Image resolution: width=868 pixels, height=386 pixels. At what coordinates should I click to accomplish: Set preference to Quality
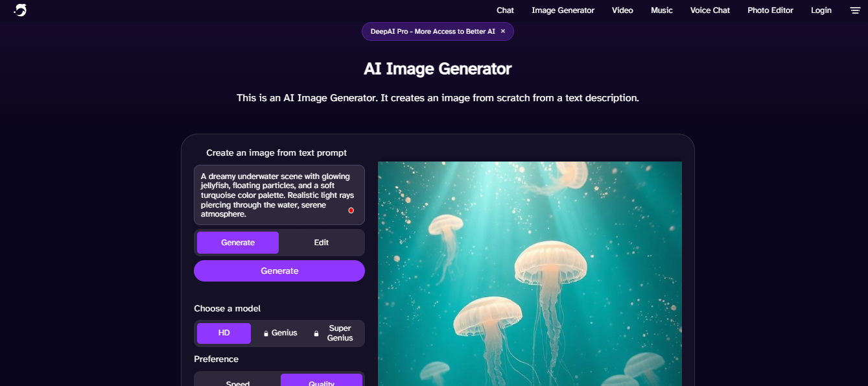pyautogui.click(x=322, y=381)
